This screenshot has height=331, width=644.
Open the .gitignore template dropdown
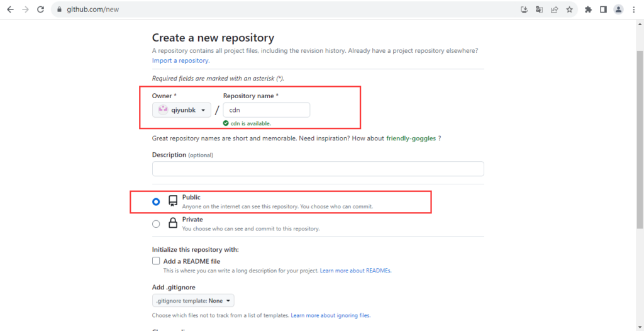click(x=194, y=301)
